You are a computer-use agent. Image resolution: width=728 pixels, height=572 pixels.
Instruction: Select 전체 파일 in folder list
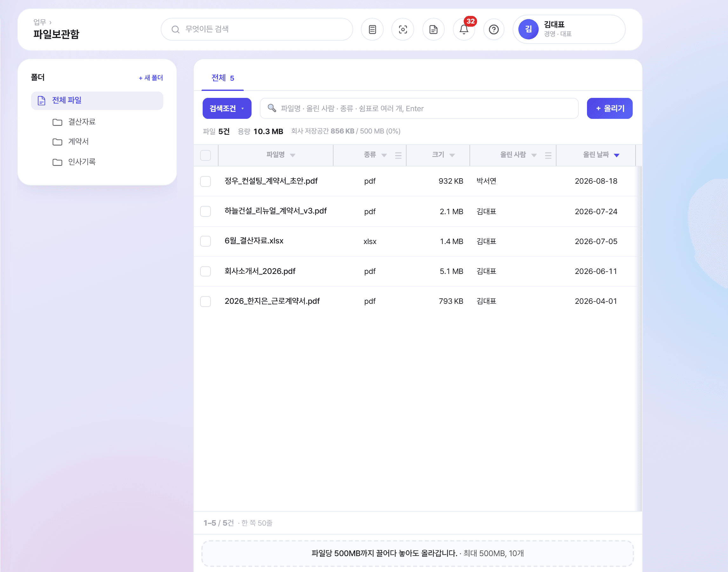pos(97,100)
